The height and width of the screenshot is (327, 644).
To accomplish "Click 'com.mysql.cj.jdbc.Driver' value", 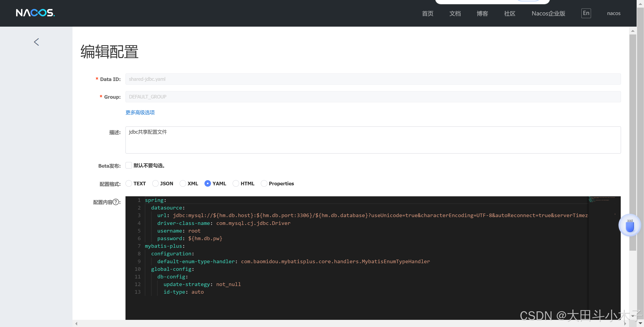I will pos(253,223).
